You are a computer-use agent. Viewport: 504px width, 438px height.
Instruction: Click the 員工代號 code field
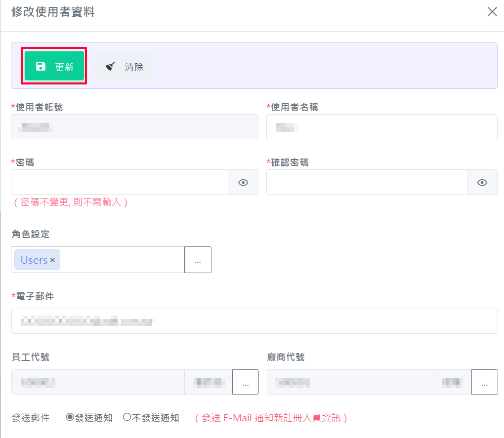[98, 382]
